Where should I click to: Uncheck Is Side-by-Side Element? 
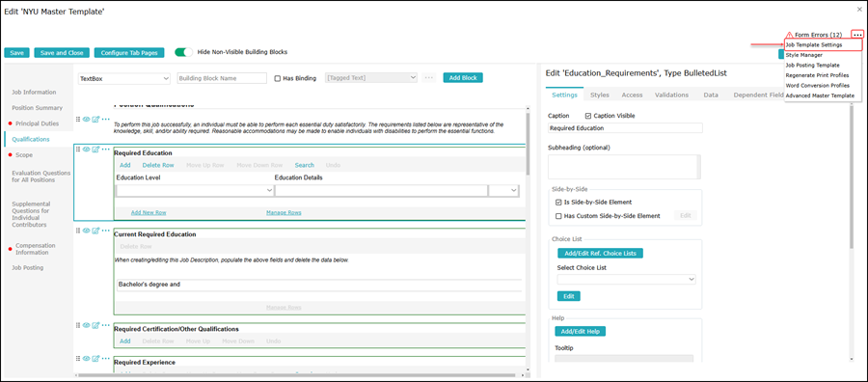click(x=558, y=202)
